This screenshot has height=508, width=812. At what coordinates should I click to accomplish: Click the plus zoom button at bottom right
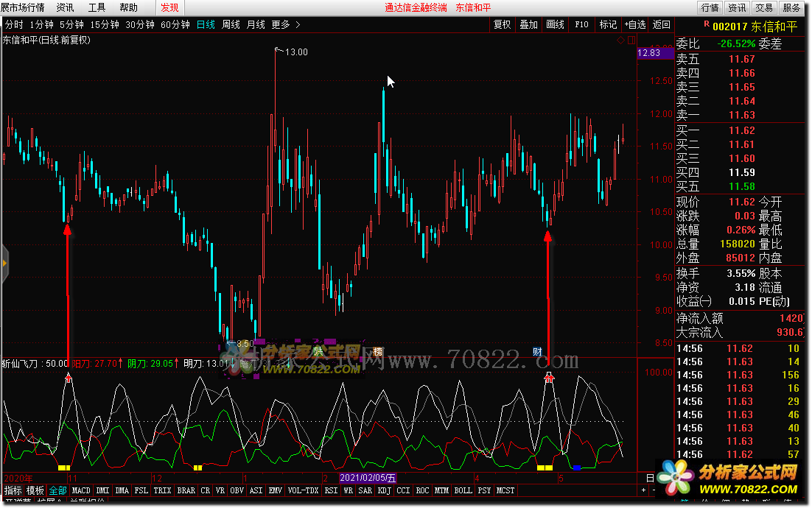coord(644,490)
